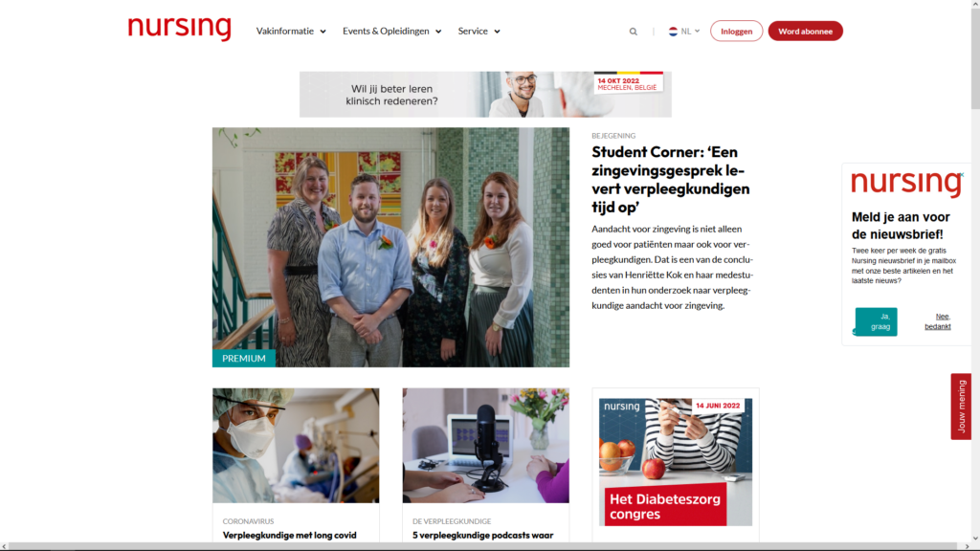Open the podcasts microphone article image
This screenshot has height=551, width=980.
(485, 446)
